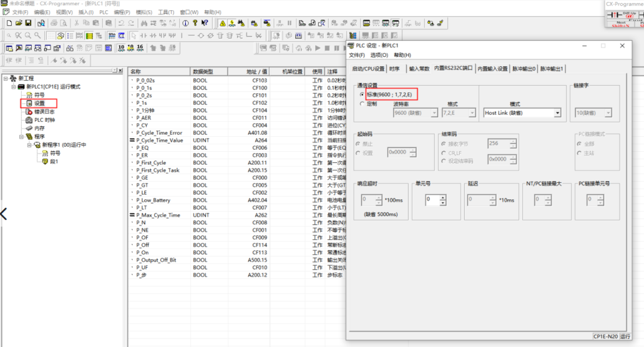Open the 文件(F) menu in main window
The image size is (644, 347).
[20, 12]
